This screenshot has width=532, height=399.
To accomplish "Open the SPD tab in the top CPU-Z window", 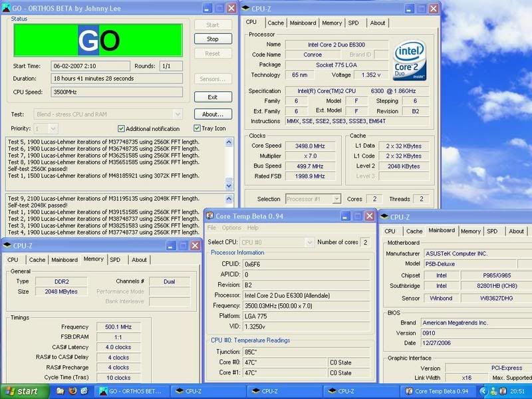I will point(353,23).
